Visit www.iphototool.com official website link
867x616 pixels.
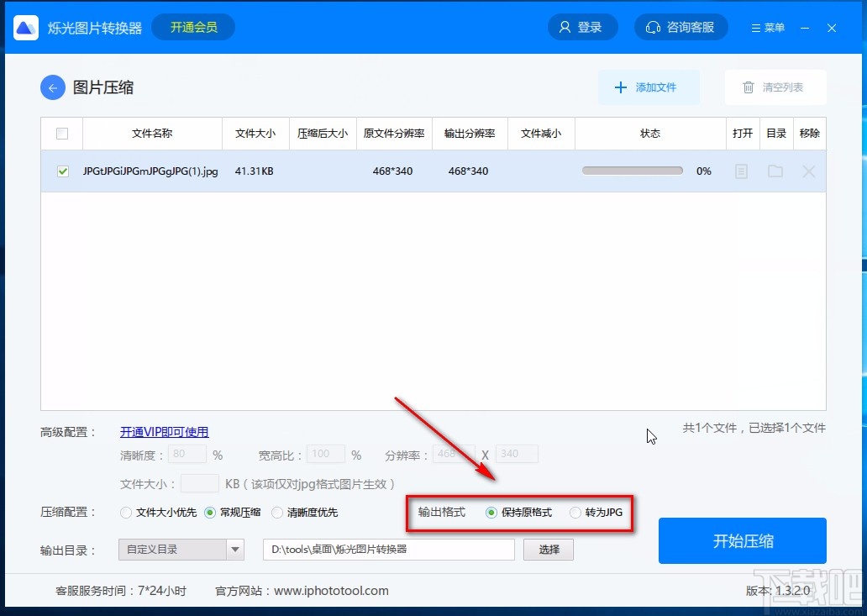pos(331,590)
